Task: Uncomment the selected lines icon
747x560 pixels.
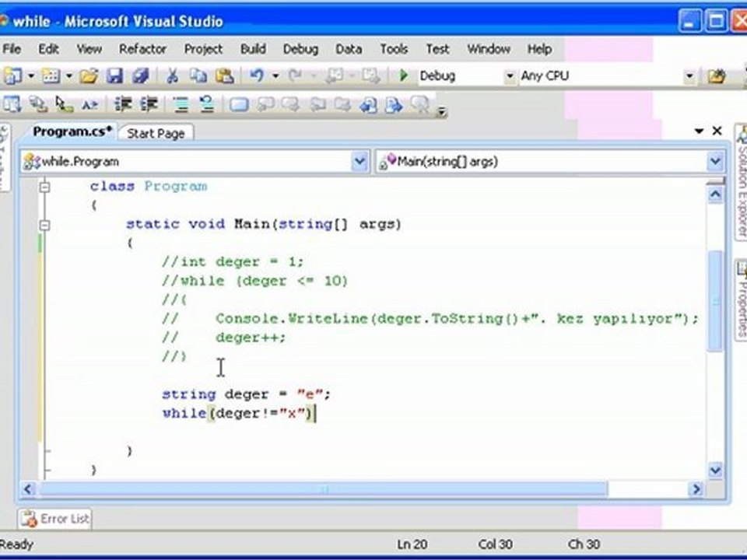Action: pos(206,104)
